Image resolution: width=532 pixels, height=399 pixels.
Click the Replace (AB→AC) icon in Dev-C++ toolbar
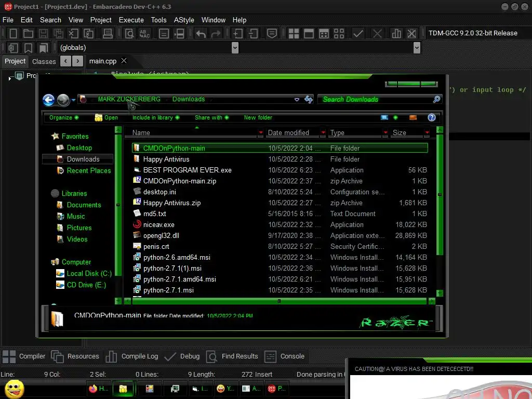[144, 33]
